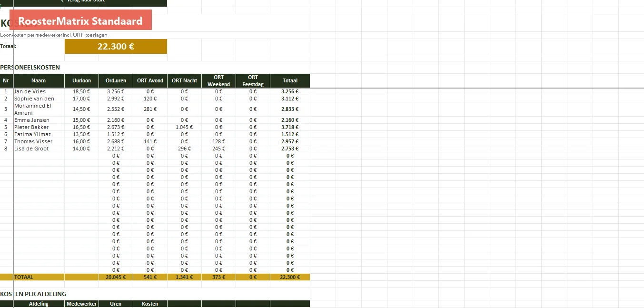This screenshot has width=644, height=308.
Task: Select the Naam column header
Action: click(x=39, y=81)
